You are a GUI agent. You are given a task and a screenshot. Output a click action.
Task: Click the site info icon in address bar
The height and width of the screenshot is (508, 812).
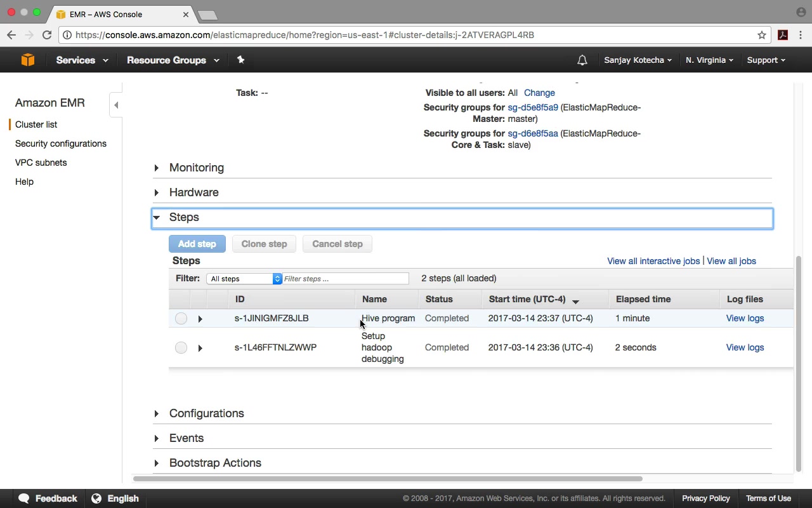[67, 35]
